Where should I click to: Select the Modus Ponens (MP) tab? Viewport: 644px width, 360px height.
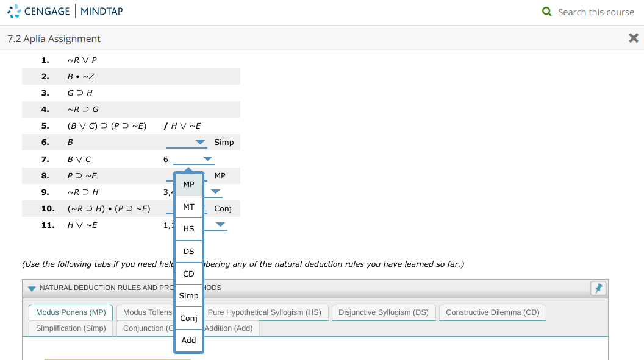(x=70, y=312)
